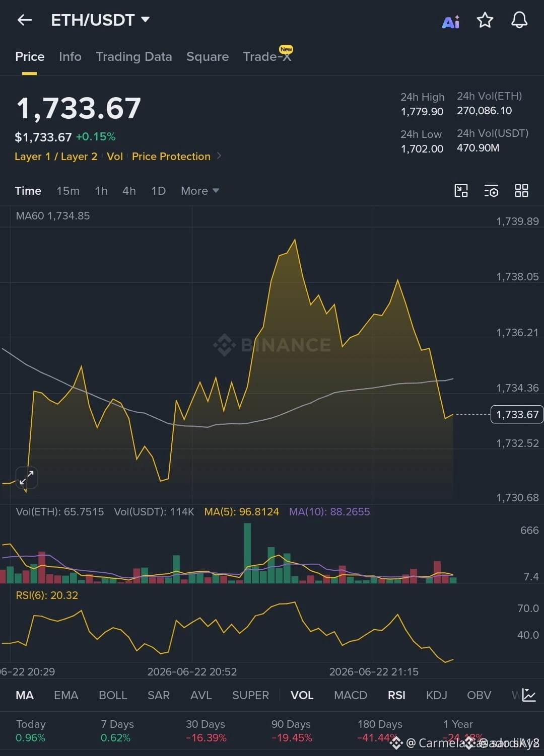The image size is (544, 756).
Task: Toggle the RSI sub-indicator
Action: coord(396,695)
